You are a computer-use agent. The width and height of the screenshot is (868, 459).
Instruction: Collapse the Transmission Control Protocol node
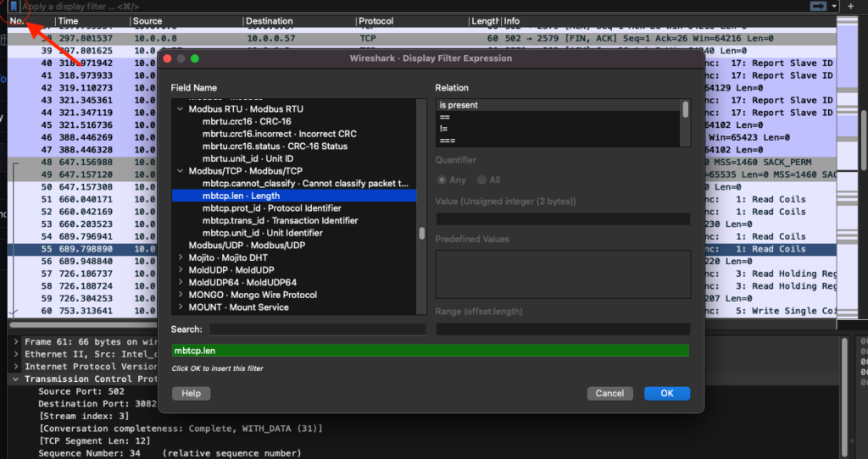point(16,379)
